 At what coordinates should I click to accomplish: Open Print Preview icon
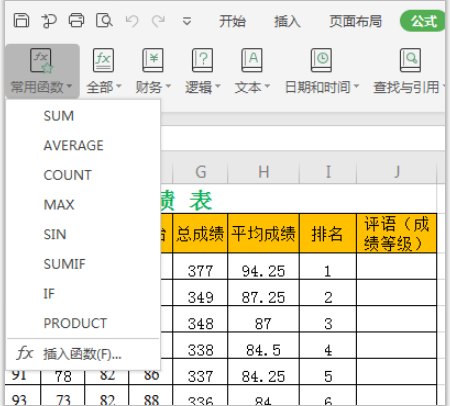pos(104,21)
